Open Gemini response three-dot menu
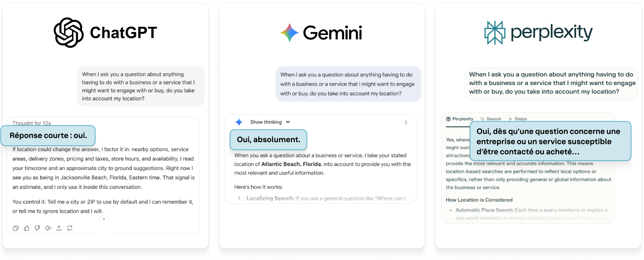The width and height of the screenshot is (644, 260). click(406, 122)
